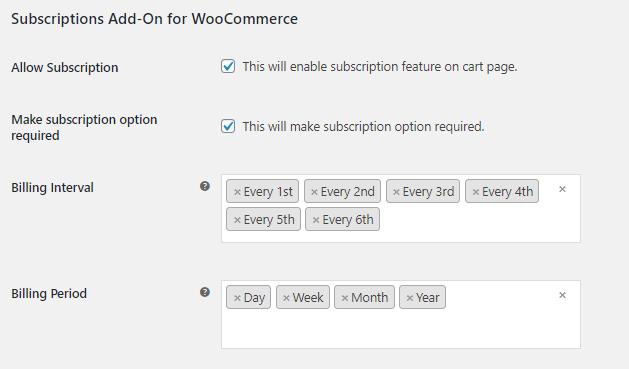629x369 pixels.
Task: Remove the Every 2nd interval tag
Action: [x=314, y=192]
